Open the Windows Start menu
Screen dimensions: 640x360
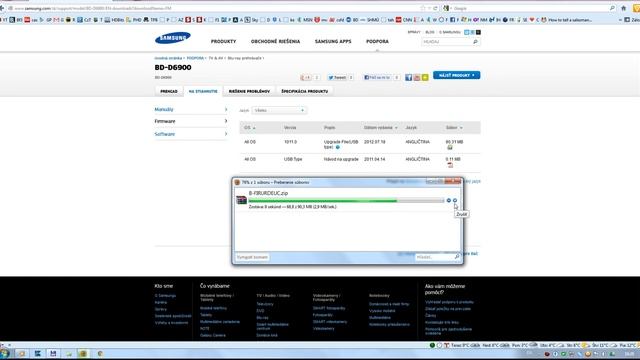tap(5, 353)
